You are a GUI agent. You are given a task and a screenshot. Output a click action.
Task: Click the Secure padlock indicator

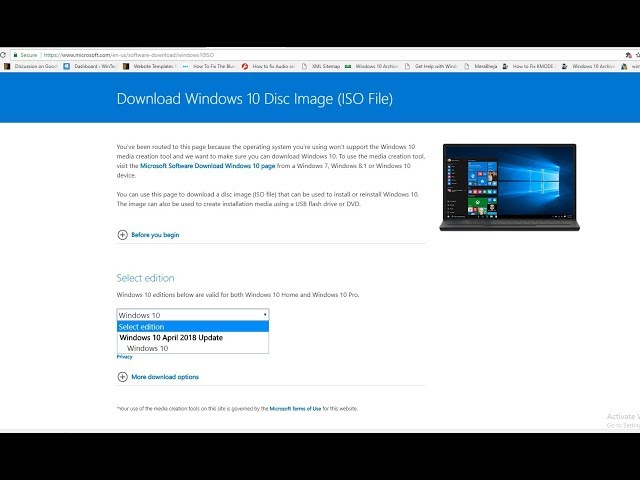25,55
